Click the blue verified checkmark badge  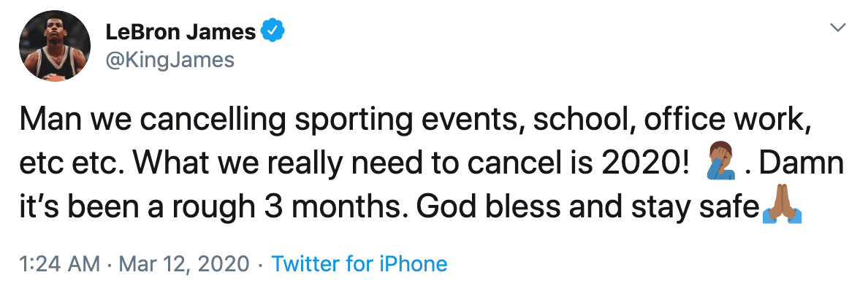[x=273, y=31]
